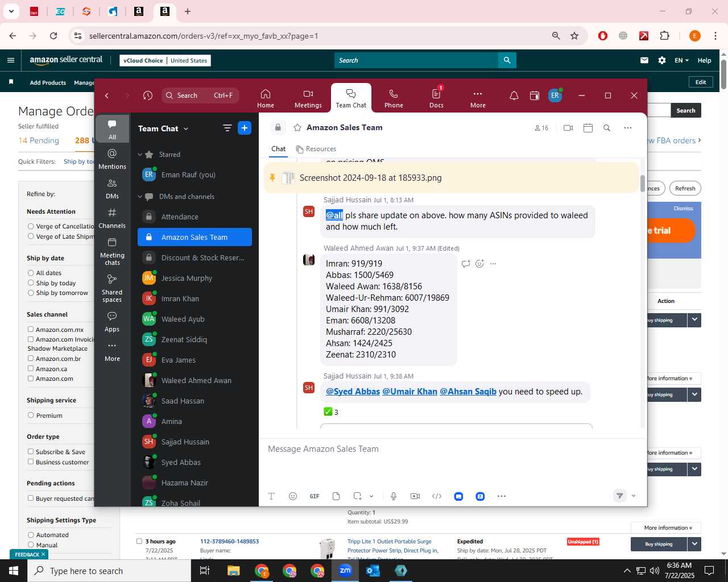Attach a file to message
This screenshot has height=582, width=728.
[x=336, y=496]
